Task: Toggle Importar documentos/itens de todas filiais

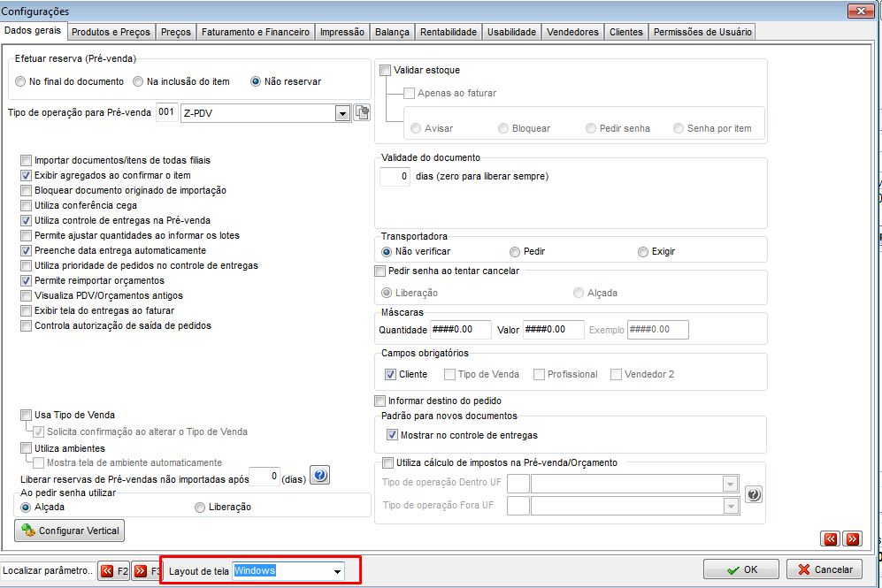Action: click(x=26, y=160)
